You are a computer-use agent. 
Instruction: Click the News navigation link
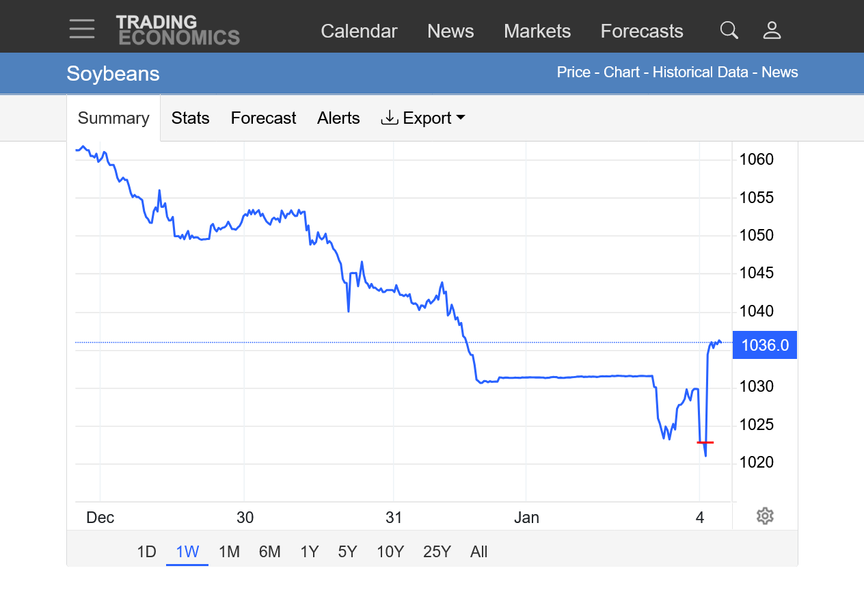click(x=450, y=31)
